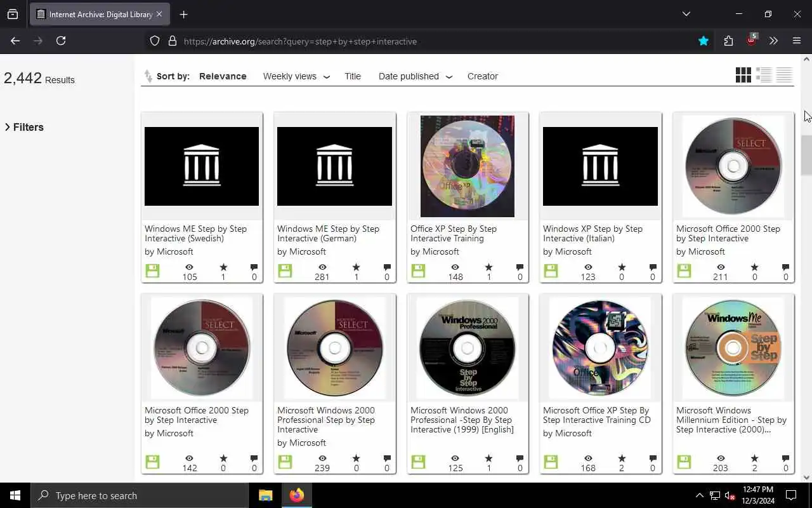Click scrollbar down arrow

[806, 478]
